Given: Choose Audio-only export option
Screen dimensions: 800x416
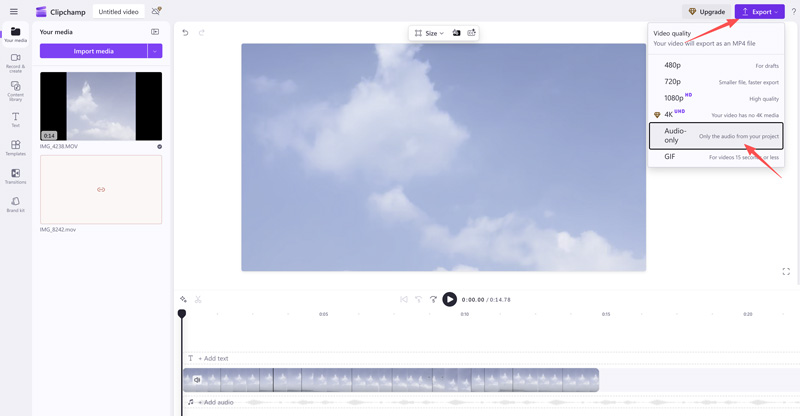Looking at the screenshot, I should coord(716,136).
